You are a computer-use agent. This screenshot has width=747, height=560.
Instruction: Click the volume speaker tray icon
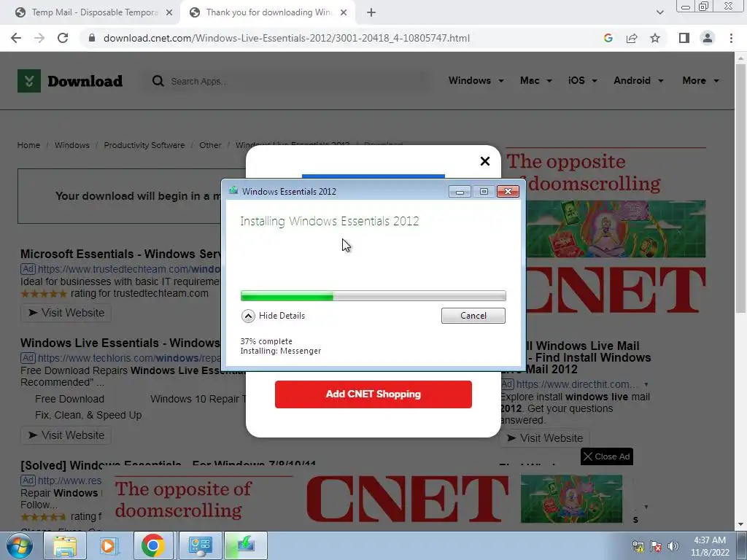pos(673,546)
